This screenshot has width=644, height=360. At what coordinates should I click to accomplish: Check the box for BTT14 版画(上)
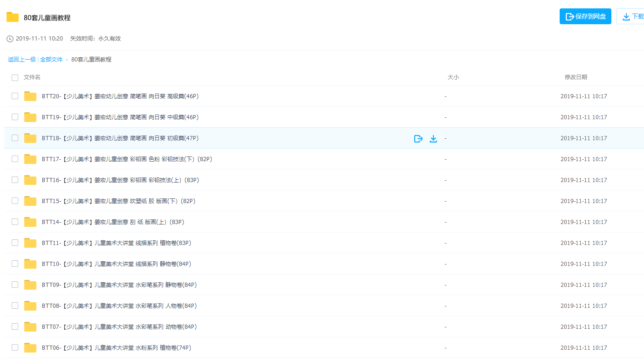click(x=15, y=222)
